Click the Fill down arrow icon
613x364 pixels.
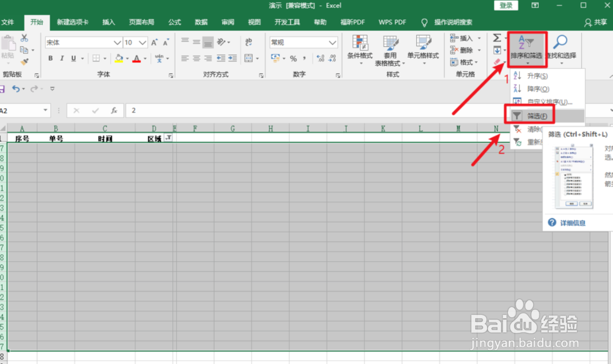497,50
